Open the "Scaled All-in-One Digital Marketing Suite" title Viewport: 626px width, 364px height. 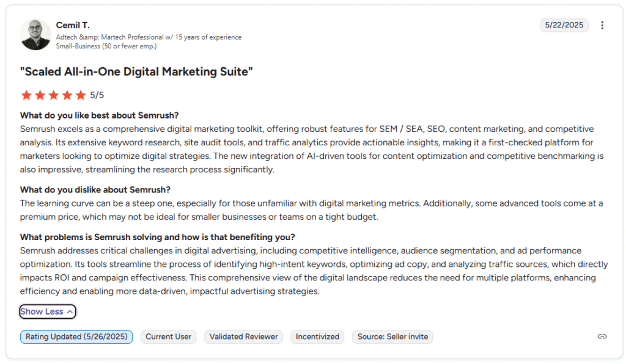136,71
